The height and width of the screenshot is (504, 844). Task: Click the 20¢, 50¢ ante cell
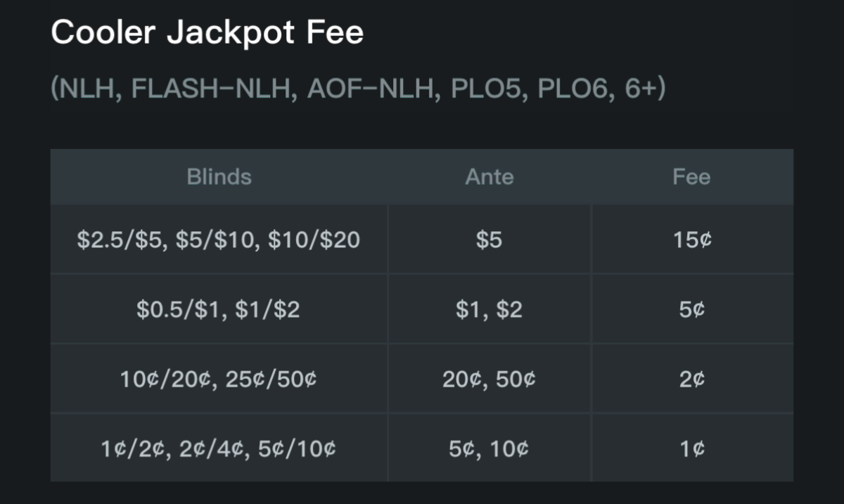(489, 379)
